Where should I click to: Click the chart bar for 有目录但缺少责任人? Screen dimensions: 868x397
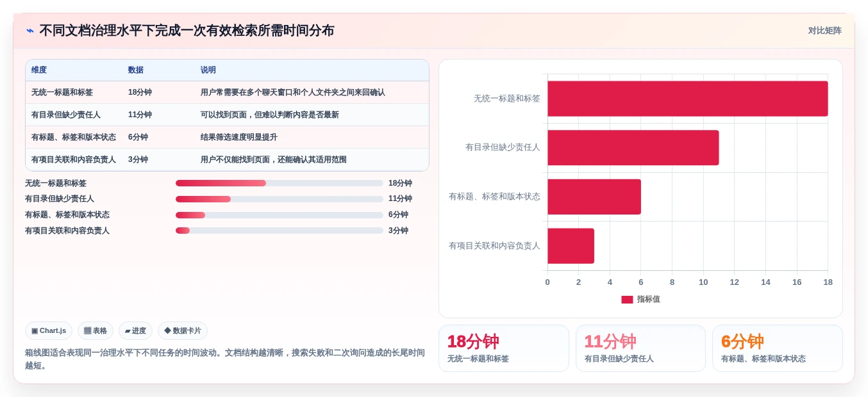point(633,148)
